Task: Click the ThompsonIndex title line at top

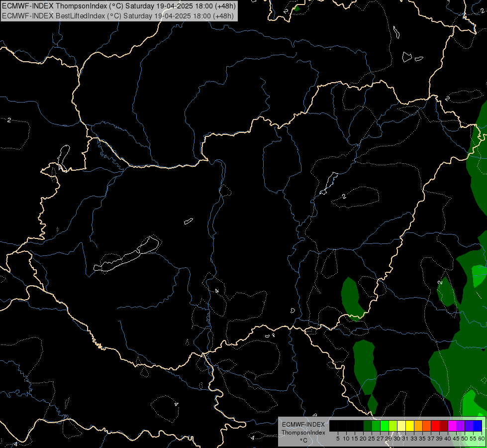Action: (119, 6)
